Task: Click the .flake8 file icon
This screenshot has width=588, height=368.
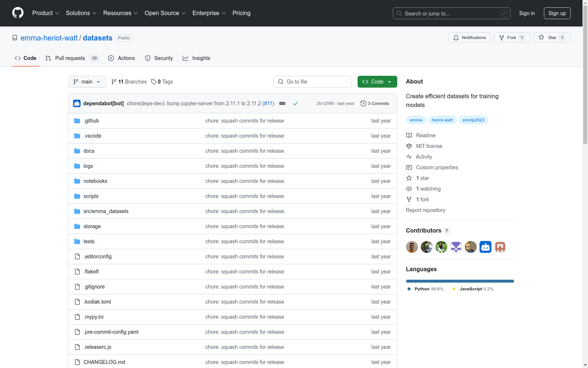Action: click(77, 272)
